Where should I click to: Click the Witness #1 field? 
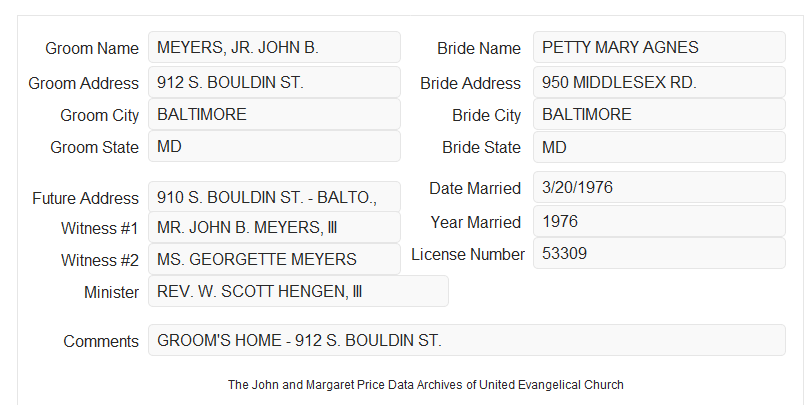pos(274,227)
